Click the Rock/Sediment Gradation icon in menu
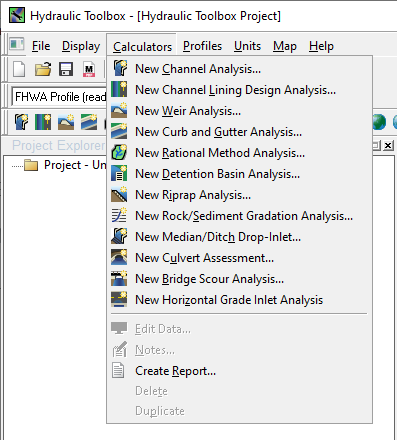The width and height of the screenshot is (397, 440). click(x=119, y=216)
